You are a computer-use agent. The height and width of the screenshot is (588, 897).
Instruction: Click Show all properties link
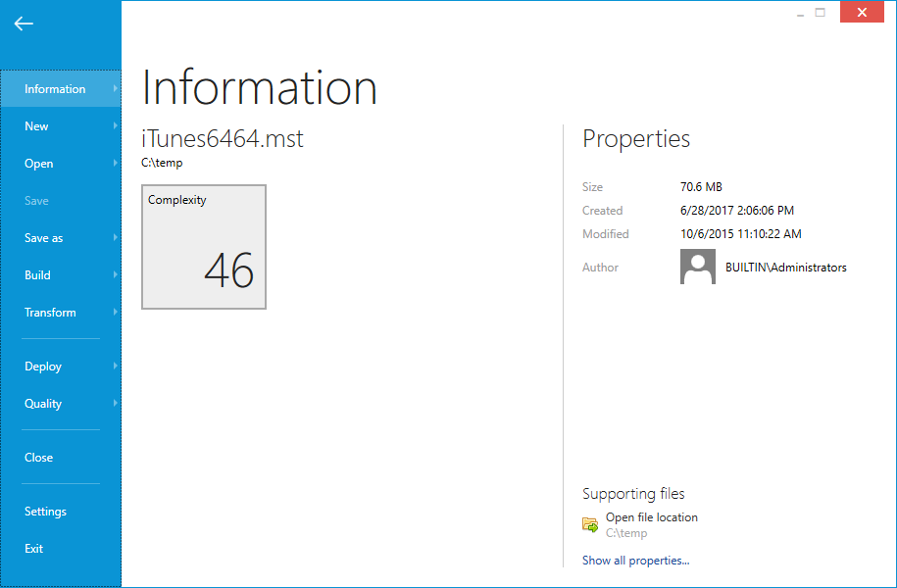point(635,561)
